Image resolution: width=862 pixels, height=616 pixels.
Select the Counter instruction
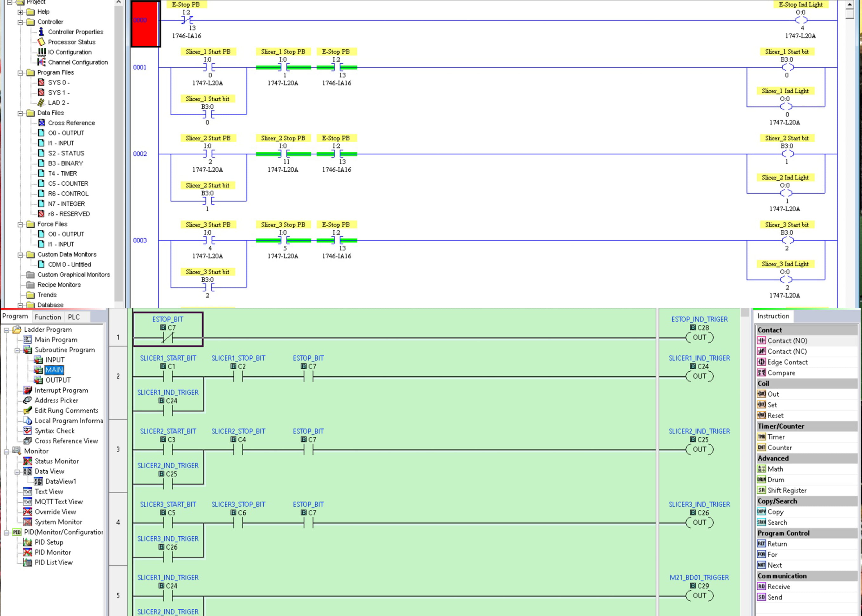click(x=779, y=447)
